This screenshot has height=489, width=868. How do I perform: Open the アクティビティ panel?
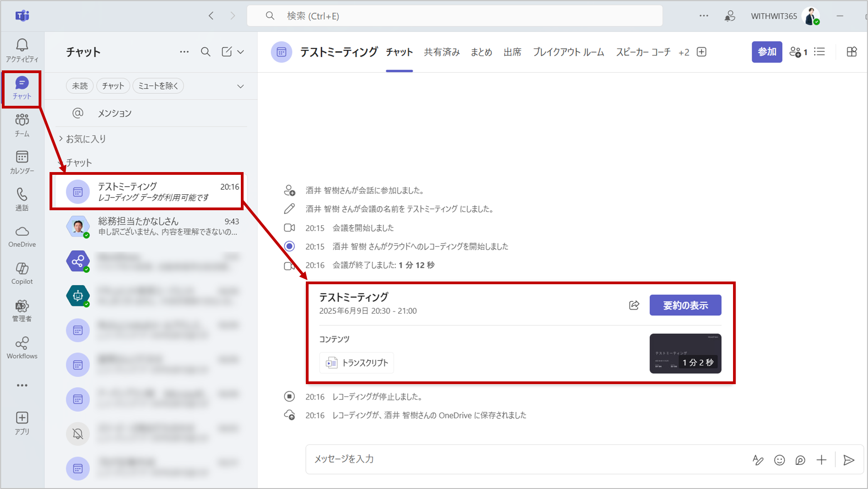point(21,50)
